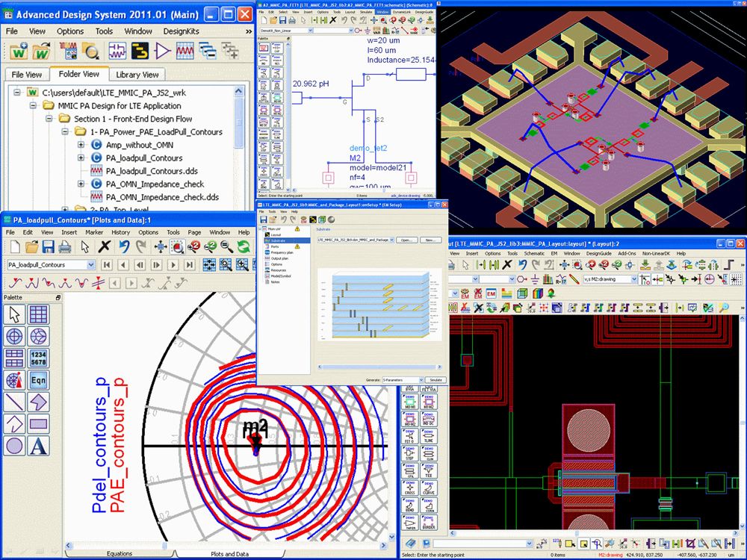Open DesignKits menu in ADS Main window
The height and width of the screenshot is (560, 747).
181,31
